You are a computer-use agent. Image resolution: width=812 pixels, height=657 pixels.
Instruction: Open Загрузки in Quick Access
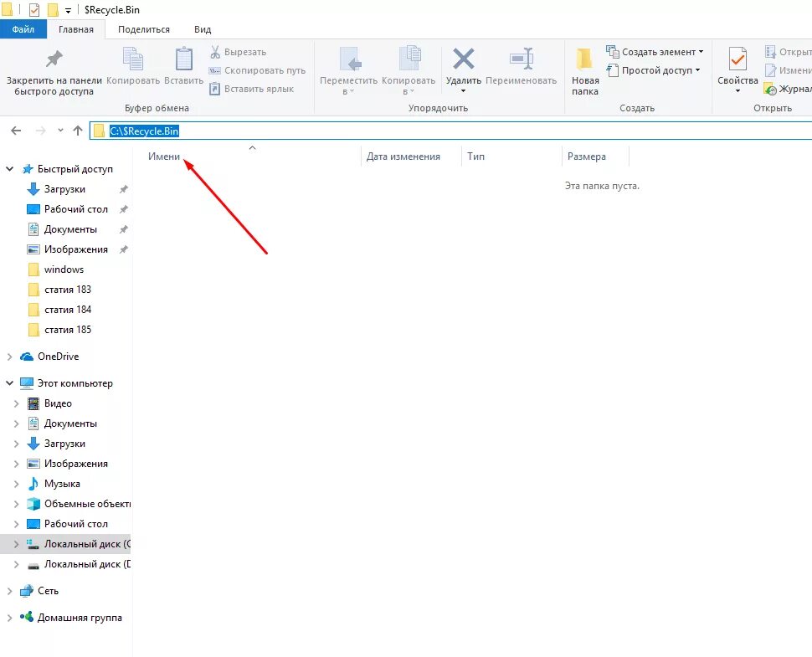(64, 189)
